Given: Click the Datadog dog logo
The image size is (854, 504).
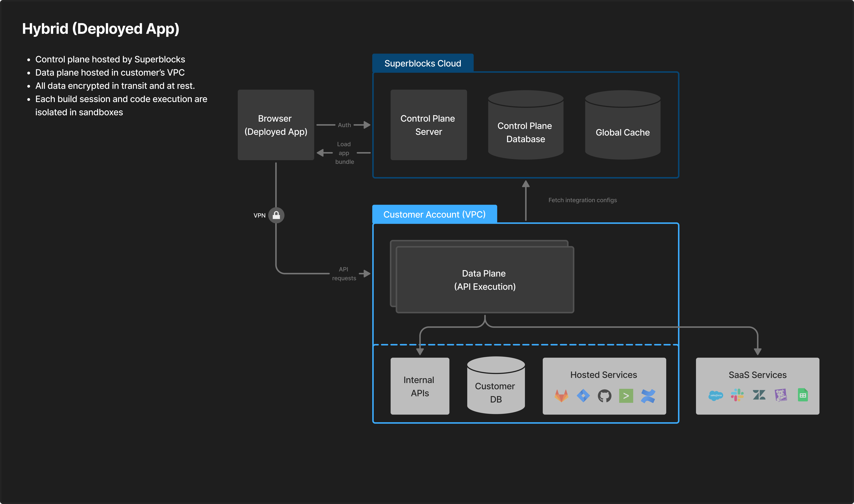Looking at the screenshot, I should tap(781, 395).
